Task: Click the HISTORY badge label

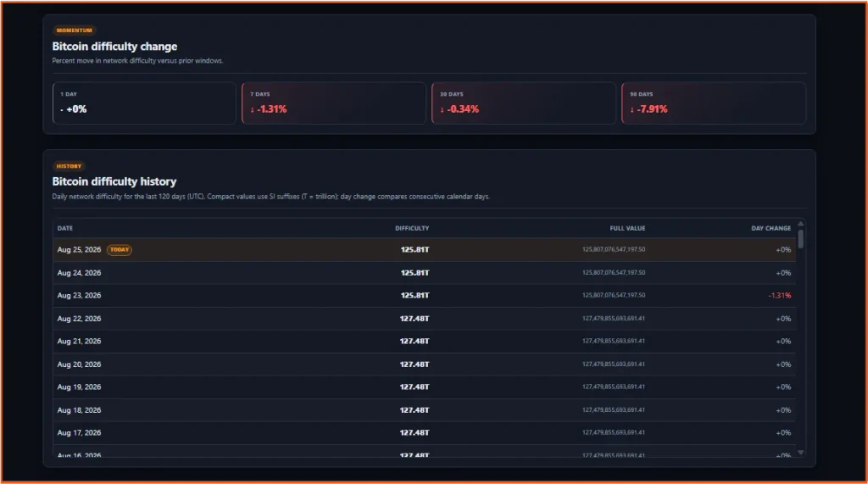Action: 69,166
